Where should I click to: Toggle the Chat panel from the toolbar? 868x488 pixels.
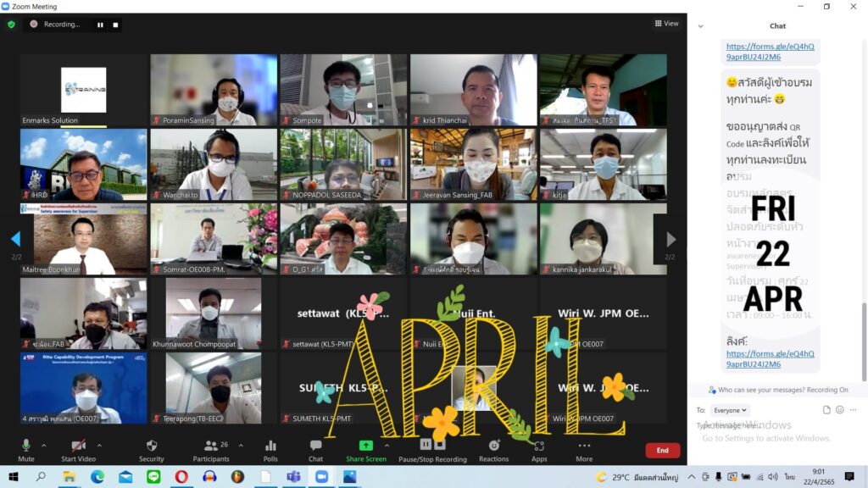[x=315, y=451]
